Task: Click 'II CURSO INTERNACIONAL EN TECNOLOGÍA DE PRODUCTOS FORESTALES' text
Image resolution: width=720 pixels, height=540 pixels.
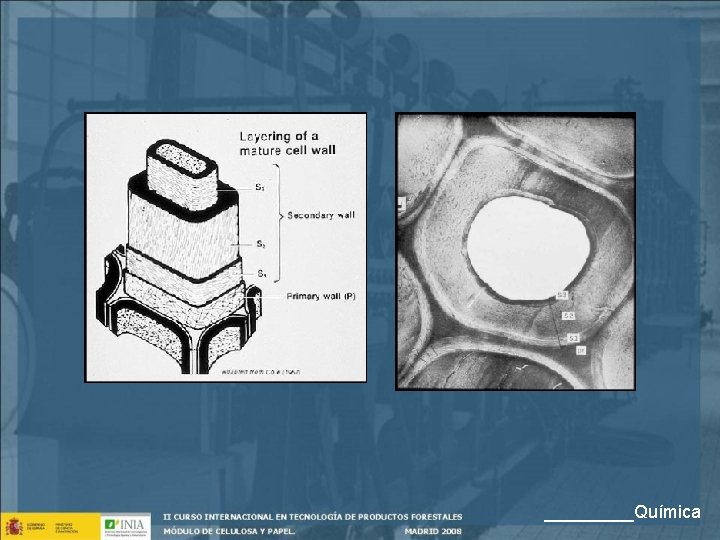Action: [313, 517]
